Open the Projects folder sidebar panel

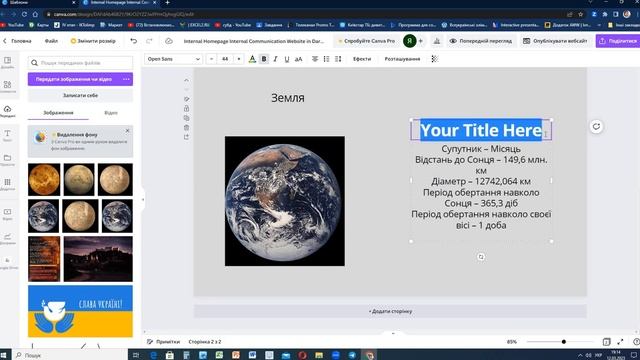pyautogui.click(x=8, y=160)
